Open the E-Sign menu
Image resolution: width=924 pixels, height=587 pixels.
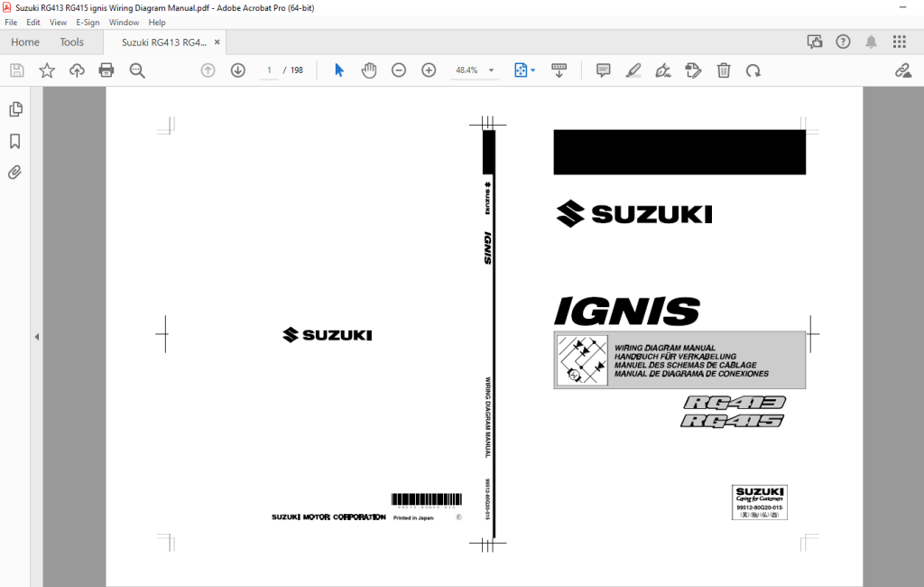pyautogui.click(x=88, y=23)
